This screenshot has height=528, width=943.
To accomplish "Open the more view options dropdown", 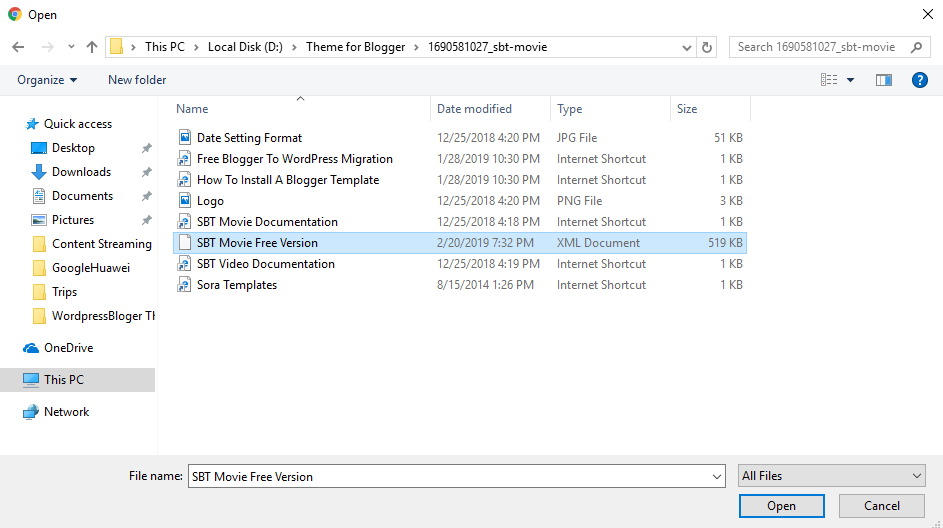I will tap(850, 80).
